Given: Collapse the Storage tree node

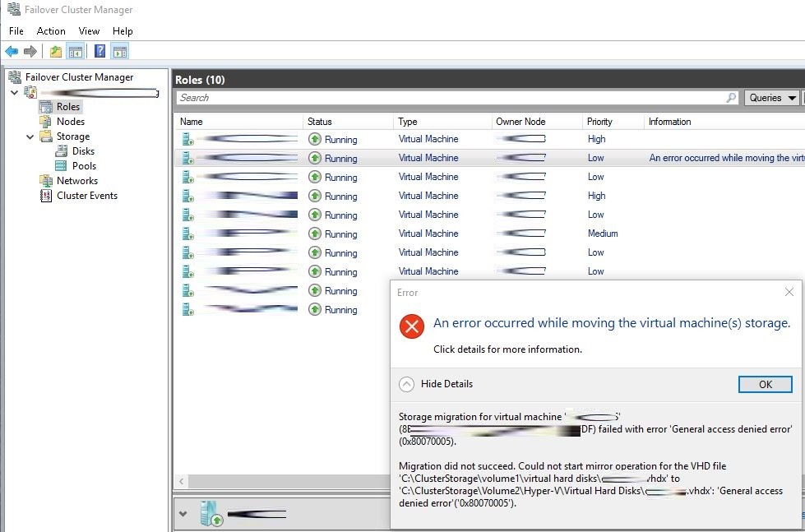Looking at the screenshot, I should tap(31, 136).
